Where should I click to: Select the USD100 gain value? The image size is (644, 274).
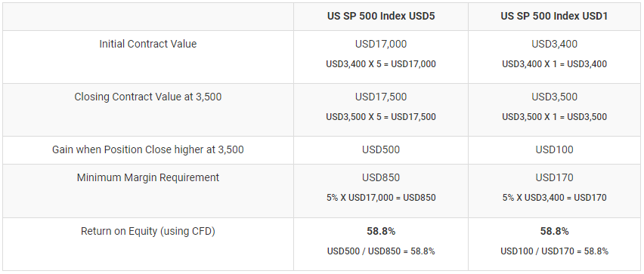[x=554, y=149]
